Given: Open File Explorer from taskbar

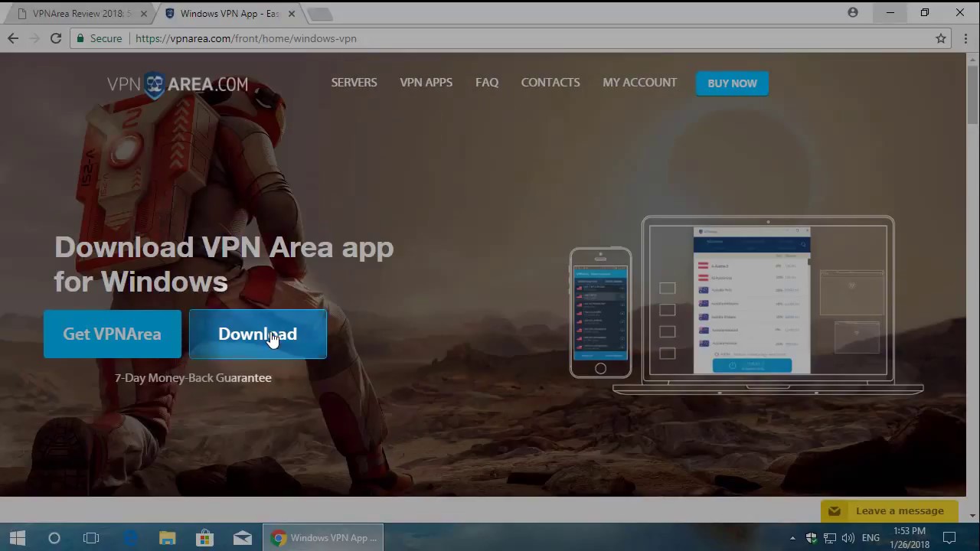Looking at the screenshot, I should pyautogui.click(x=168, y=538).
